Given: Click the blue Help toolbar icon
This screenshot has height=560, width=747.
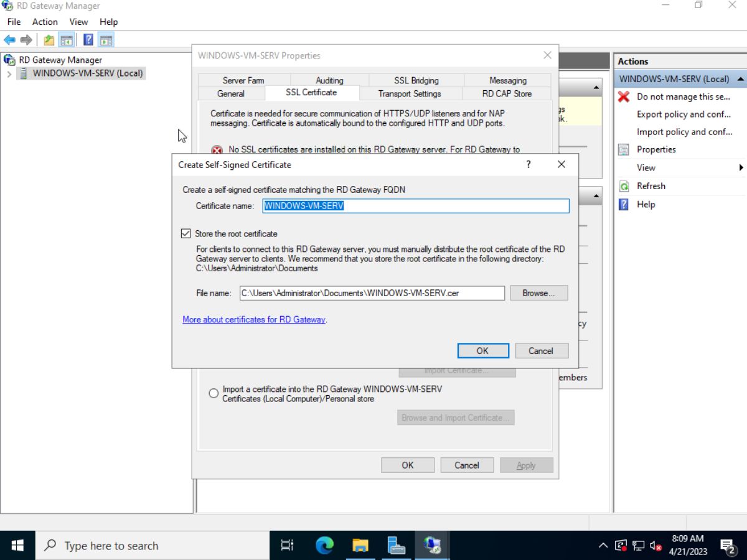Looking at the screenshot, I should [x=88, y=40].
